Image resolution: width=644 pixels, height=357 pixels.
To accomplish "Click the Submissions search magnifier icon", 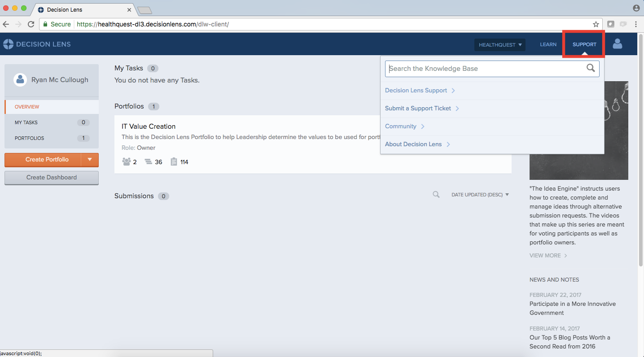I will 436,195.
